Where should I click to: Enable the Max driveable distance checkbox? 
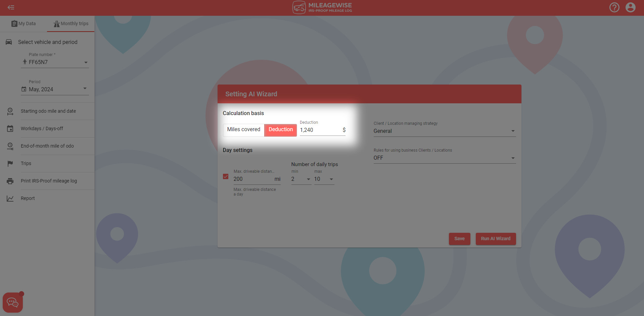pyautogui.click(x=225, y=176)
